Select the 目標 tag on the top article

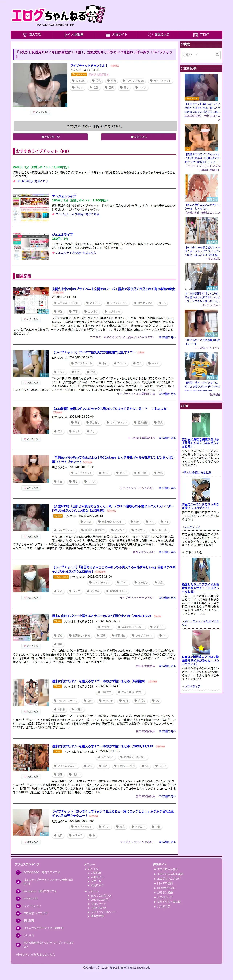coord(109,87)
